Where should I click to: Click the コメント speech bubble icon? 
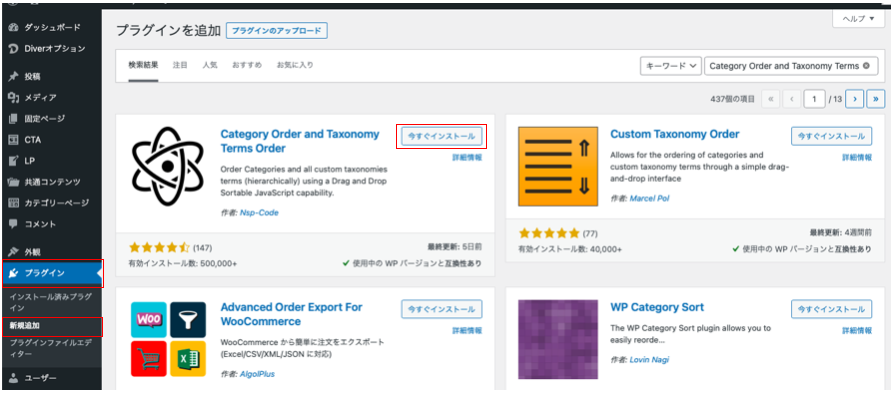pyautogui.click(x=14, y=224)
